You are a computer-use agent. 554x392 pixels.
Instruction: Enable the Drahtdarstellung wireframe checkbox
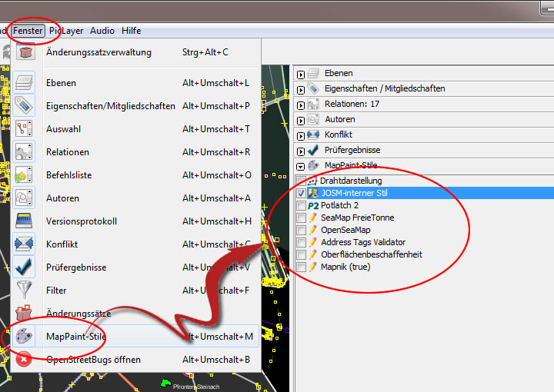(301, 181)
